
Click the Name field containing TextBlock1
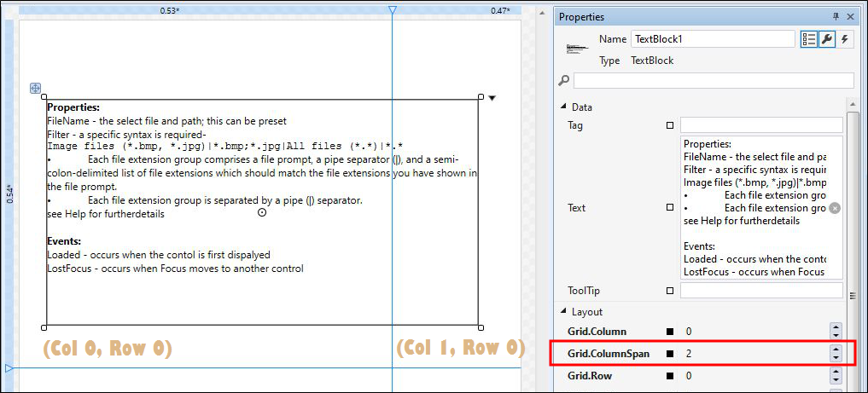tap(713, 38)
